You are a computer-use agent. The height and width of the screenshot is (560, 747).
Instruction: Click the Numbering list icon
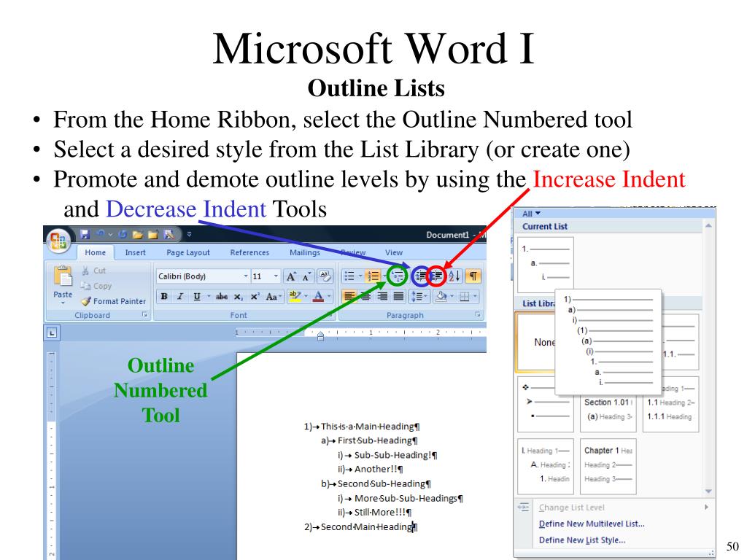(373, 276)
